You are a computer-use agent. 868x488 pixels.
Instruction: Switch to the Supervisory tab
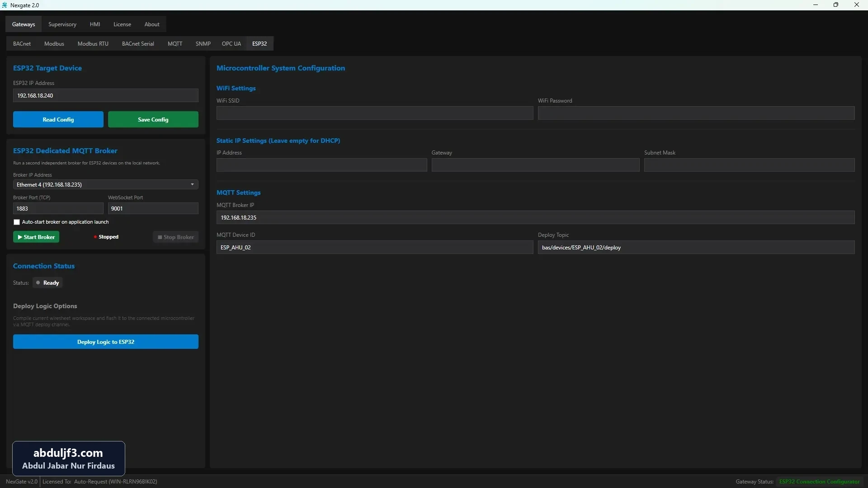[x=62, y=24]
